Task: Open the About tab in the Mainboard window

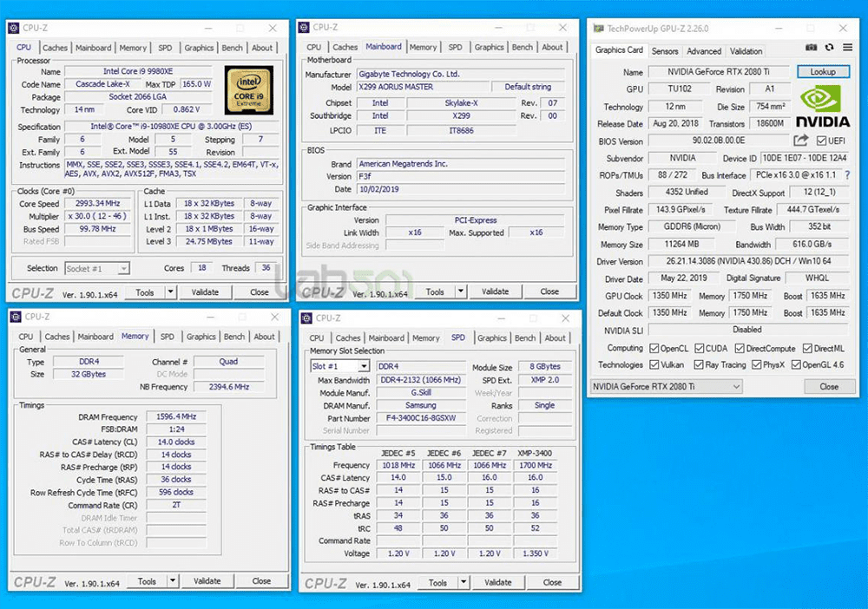Action: [552, 47]
